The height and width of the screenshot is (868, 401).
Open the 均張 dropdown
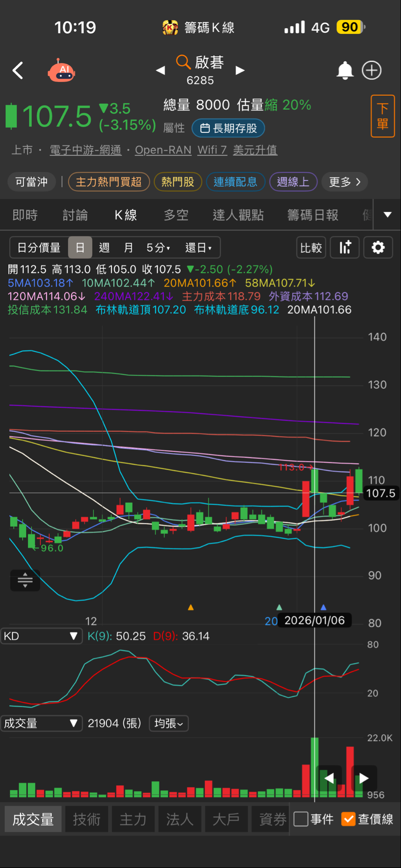click(x=169, y=723)
